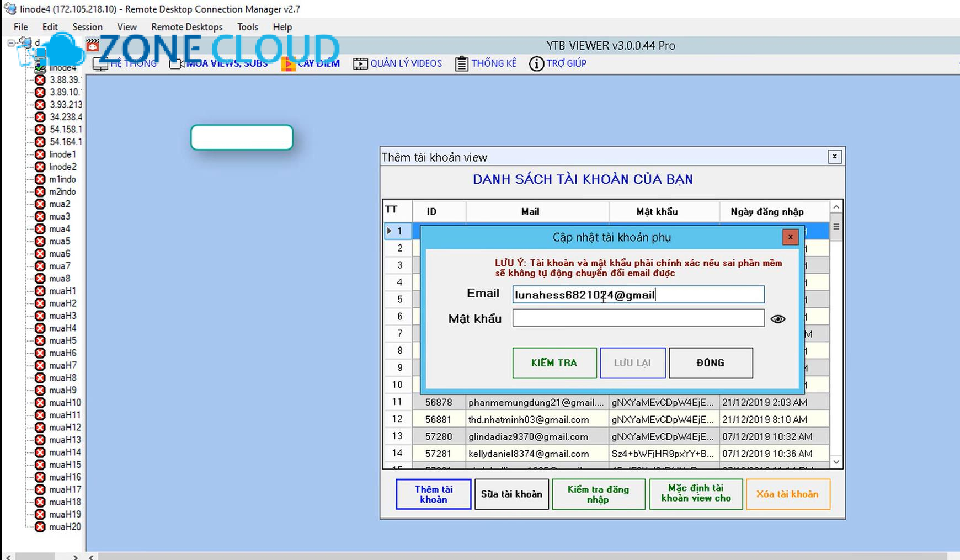Image resolution: width=960 pixels, height=560 pixels.
Task: Click the red error icon beside linode1
Action: (40, 154)
